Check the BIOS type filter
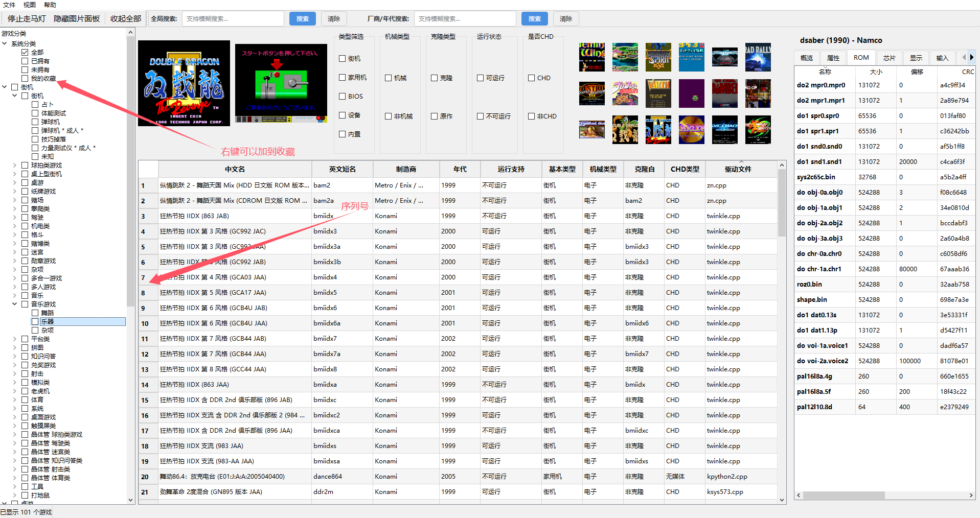Image resolution: width=980 pixels, height=518 pixels. pos(343,96)
